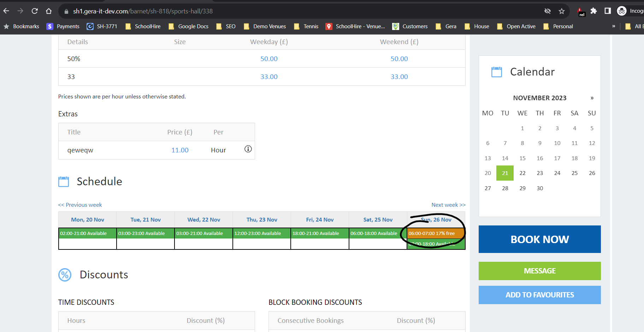Open the browser extensions puzzle icon
Viewport: 644px width, 332px height.
click(593, 11)
